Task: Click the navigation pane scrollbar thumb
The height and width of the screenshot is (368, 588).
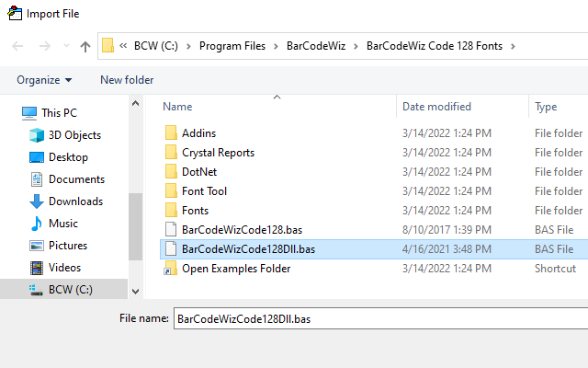Action: point(136,227)
